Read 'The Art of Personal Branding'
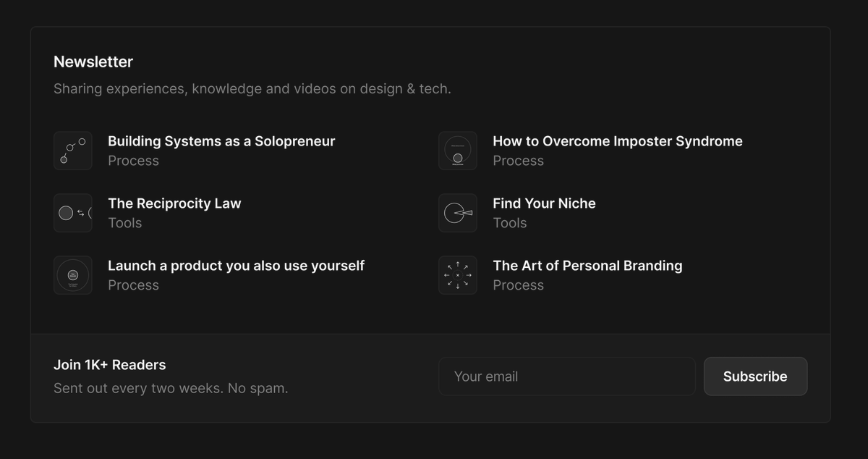 (587, 266)
